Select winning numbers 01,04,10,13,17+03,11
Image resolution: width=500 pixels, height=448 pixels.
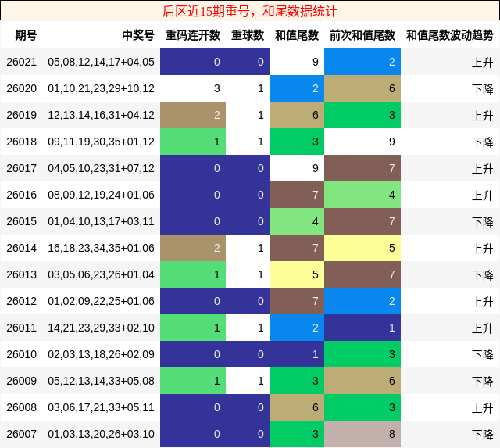(x=101, y=221)
